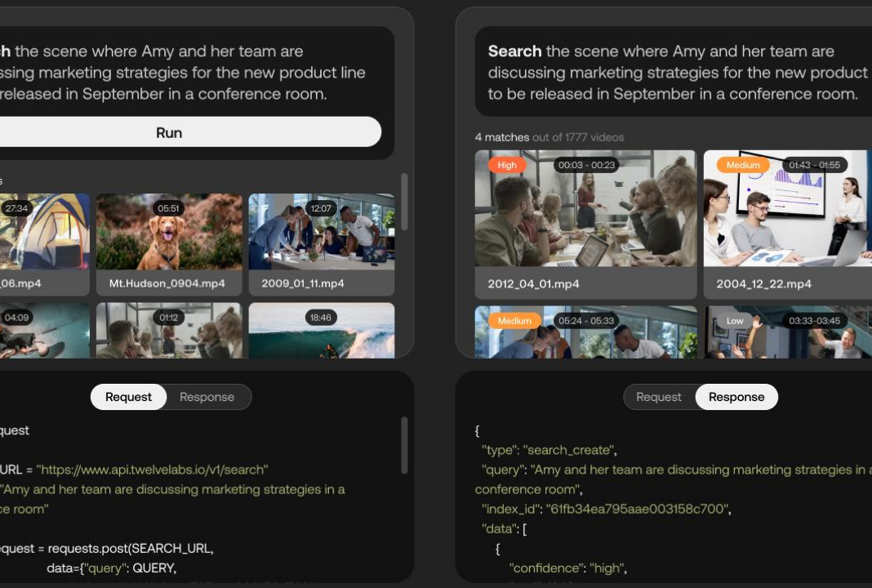The height and width of the screenshot is (588, 872).
Task: Click the video gallery scrollbar in the left panel
Action: [404, 202]
